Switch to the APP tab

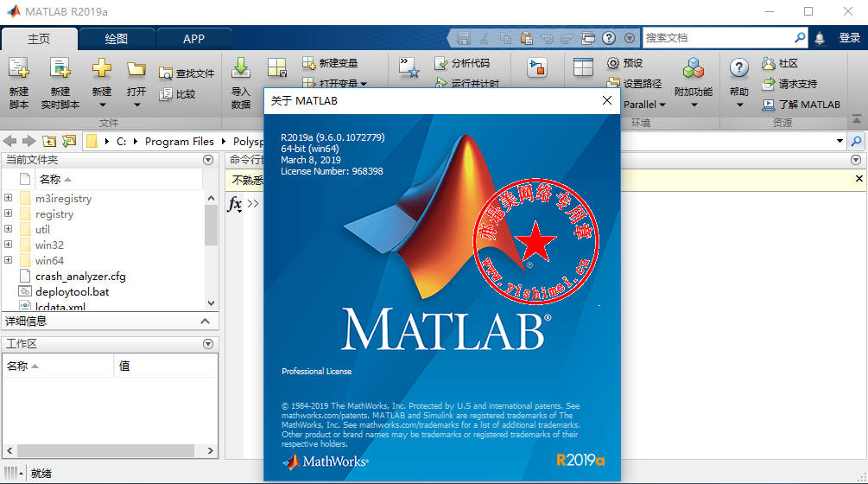click(193, 39)
